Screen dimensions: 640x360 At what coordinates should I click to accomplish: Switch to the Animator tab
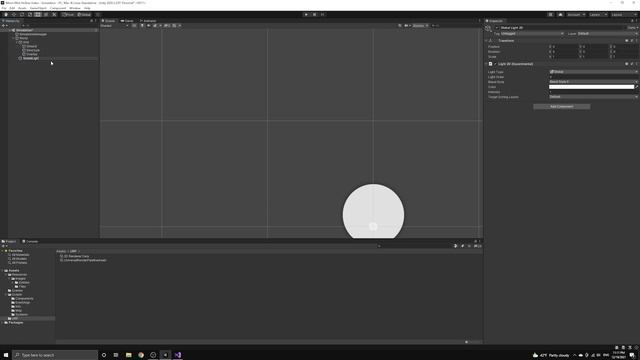tap(148, 21)
